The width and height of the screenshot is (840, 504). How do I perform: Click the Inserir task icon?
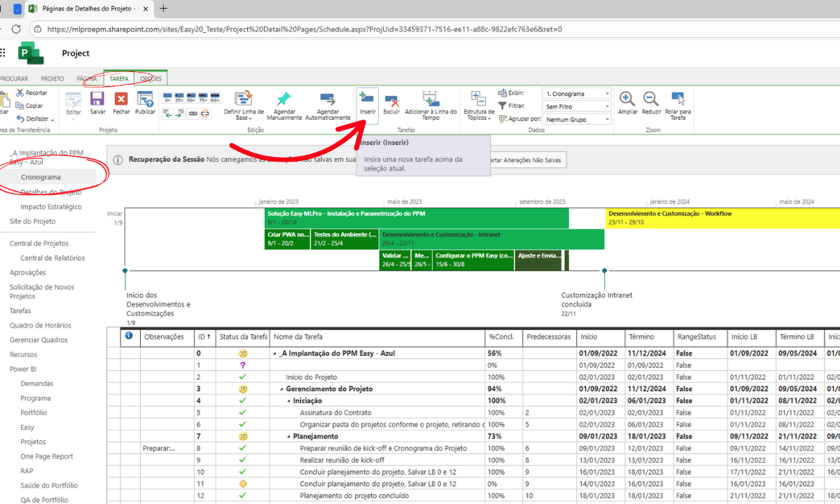tap(367, 98)
